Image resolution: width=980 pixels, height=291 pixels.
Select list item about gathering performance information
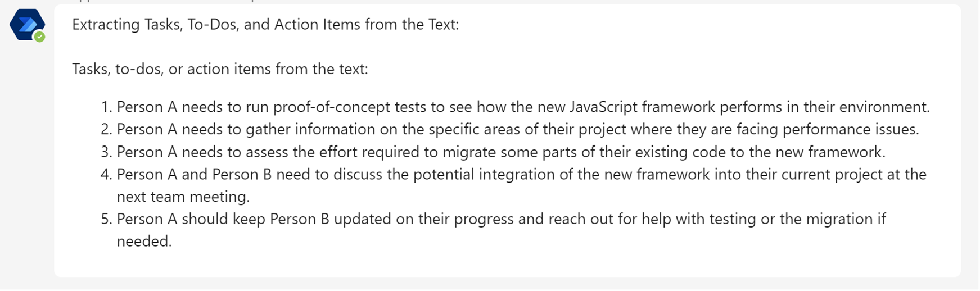(517, 129)
